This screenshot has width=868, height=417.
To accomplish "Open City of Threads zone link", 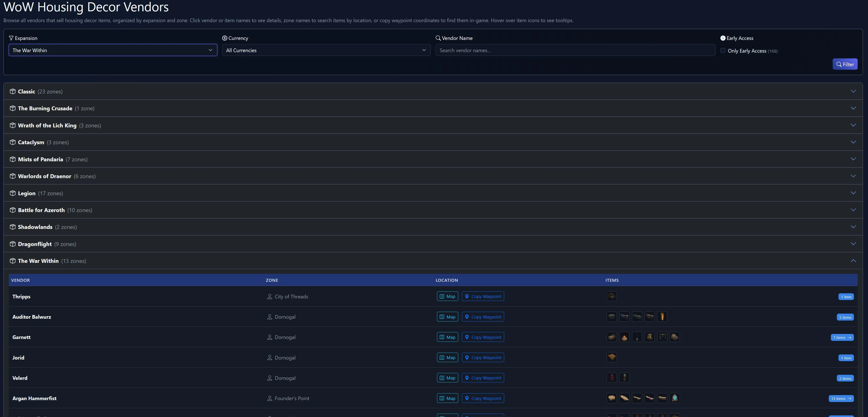I will (291, 296).
